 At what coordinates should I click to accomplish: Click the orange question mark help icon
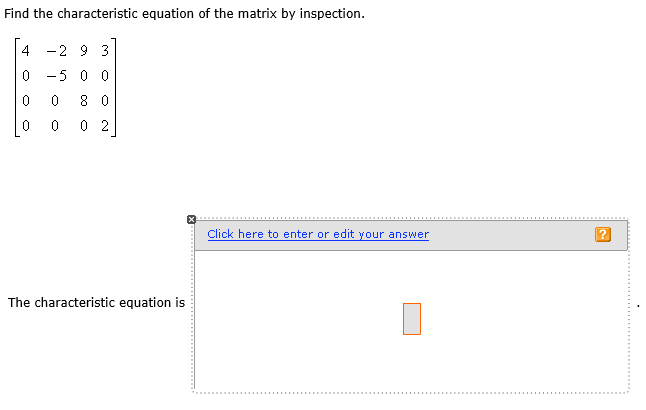tap(602, 235)
